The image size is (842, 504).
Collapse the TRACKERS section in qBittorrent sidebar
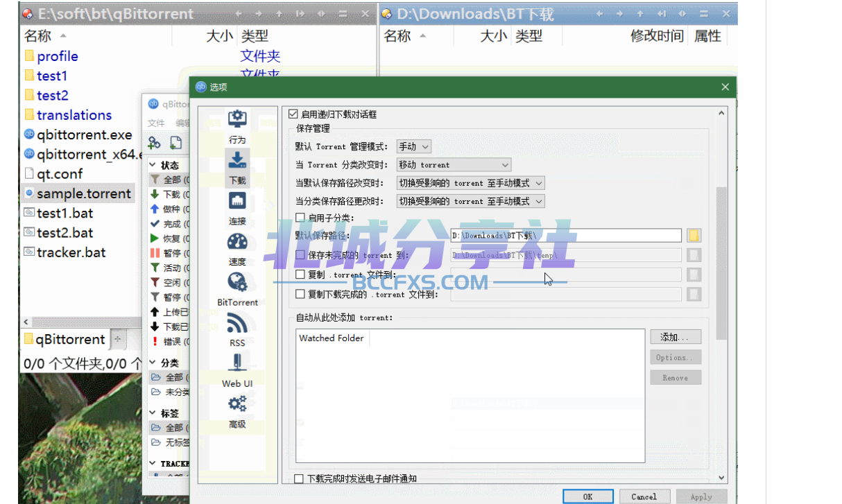153,463
